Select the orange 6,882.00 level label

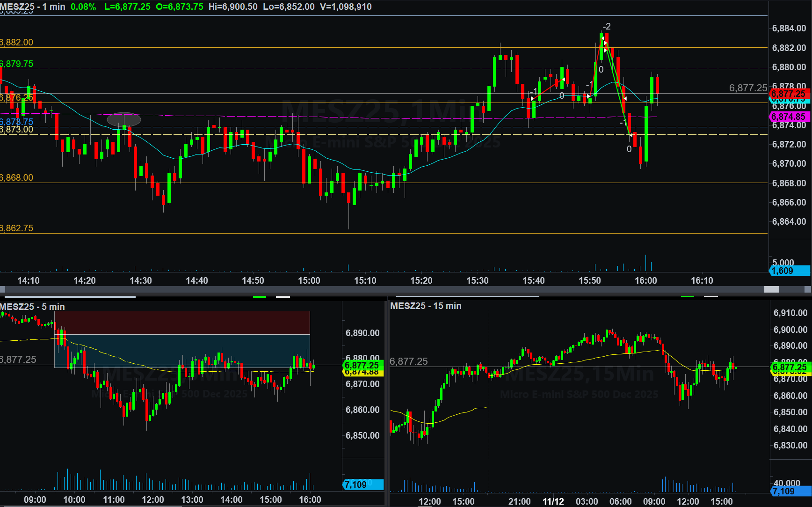pyautogui.click(x=17, y=42)
